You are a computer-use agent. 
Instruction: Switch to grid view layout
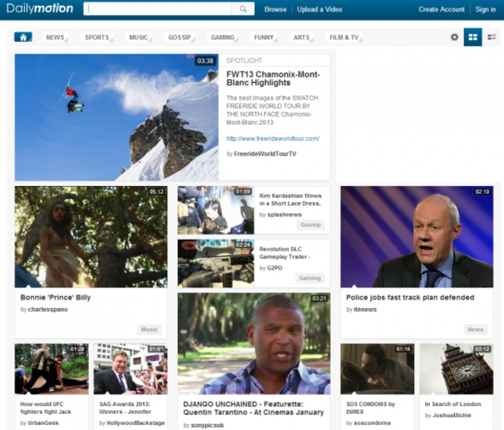[x=472, y=37]
